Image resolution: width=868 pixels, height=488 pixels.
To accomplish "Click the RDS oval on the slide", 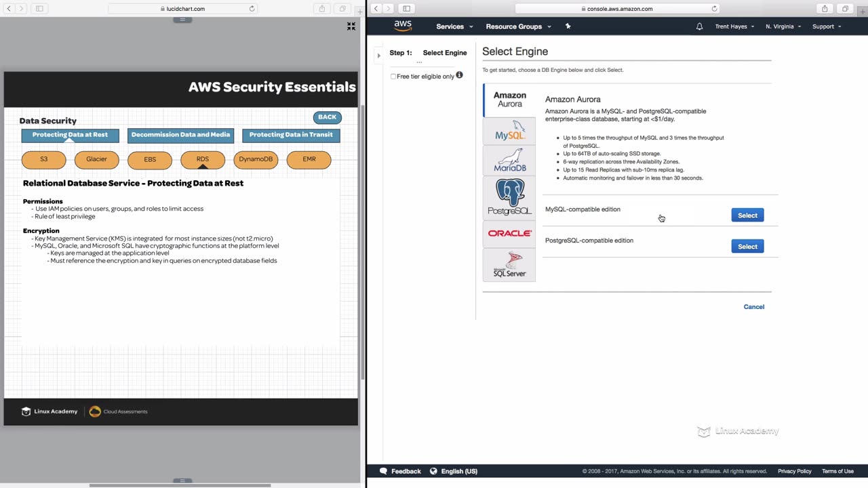I will pyautogui.click(x=203, y=159).
